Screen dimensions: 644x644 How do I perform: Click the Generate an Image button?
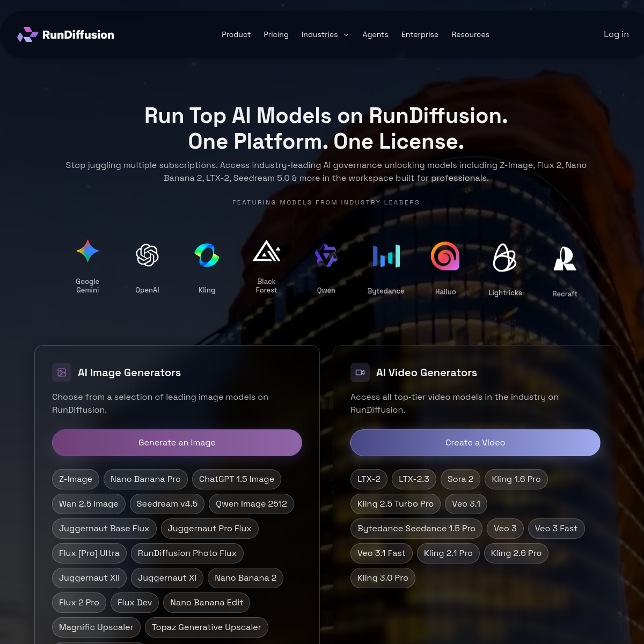[177, 442]
